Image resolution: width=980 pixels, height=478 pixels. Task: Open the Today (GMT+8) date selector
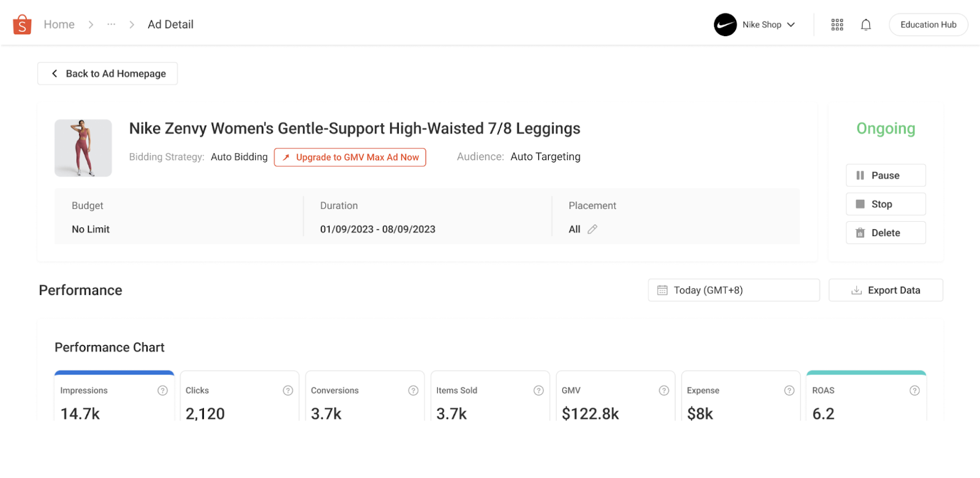[734, 290]
